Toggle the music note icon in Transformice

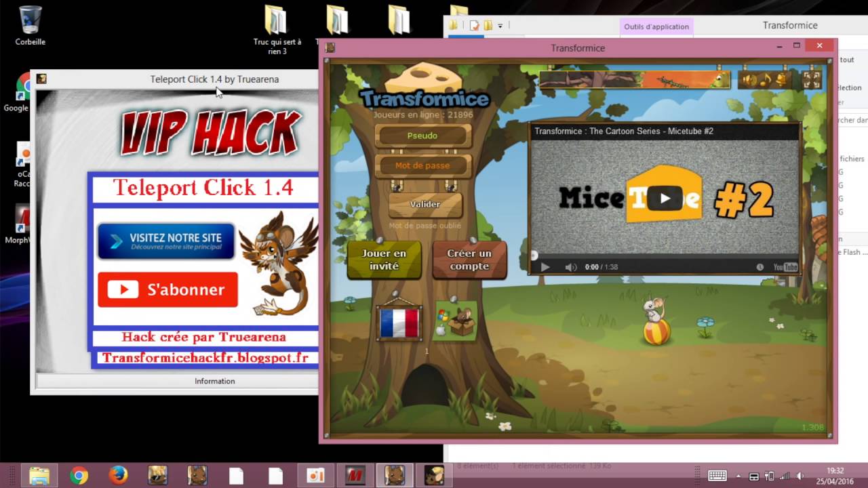[765, 80]
